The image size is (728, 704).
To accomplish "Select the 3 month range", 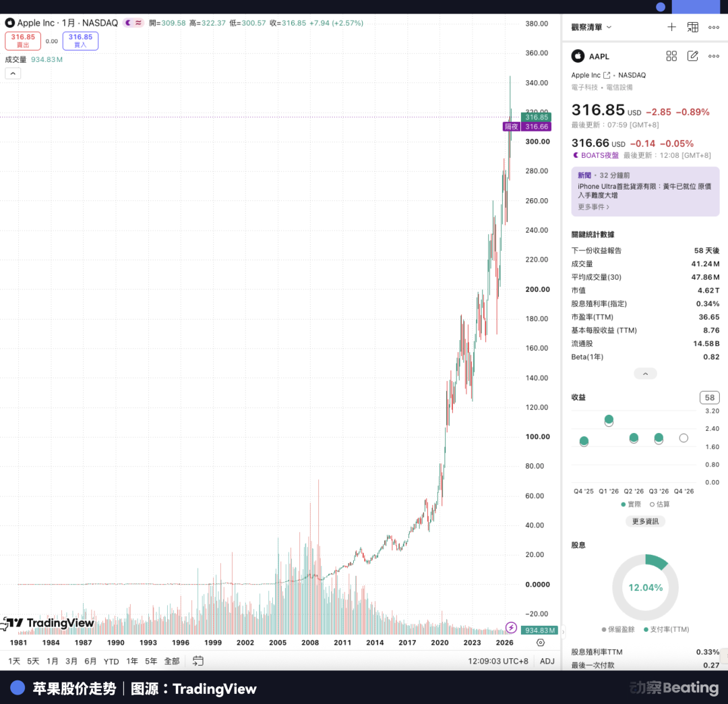I will click(x=71, y=661).
